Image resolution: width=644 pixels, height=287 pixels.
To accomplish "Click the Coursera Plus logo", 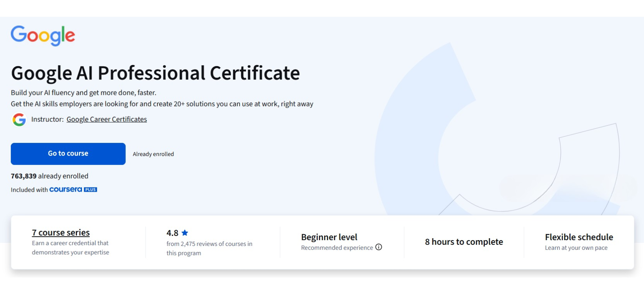I will (x=73, y=189).
